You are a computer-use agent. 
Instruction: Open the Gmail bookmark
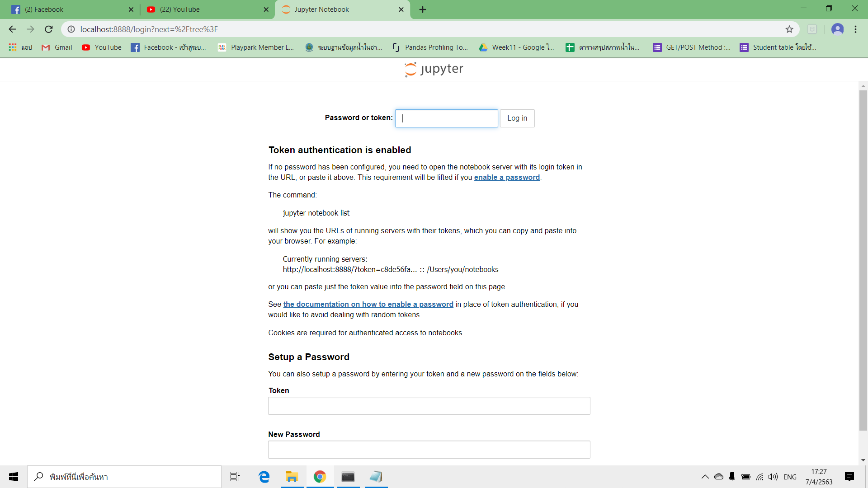tap(57, 47)
